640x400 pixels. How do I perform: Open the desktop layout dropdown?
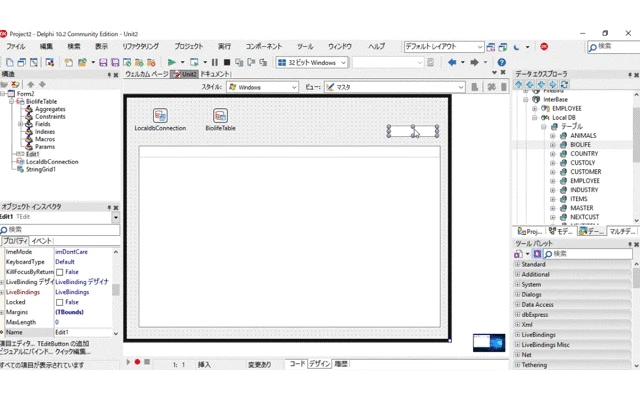pyautogui.click(x=480, y=47)
